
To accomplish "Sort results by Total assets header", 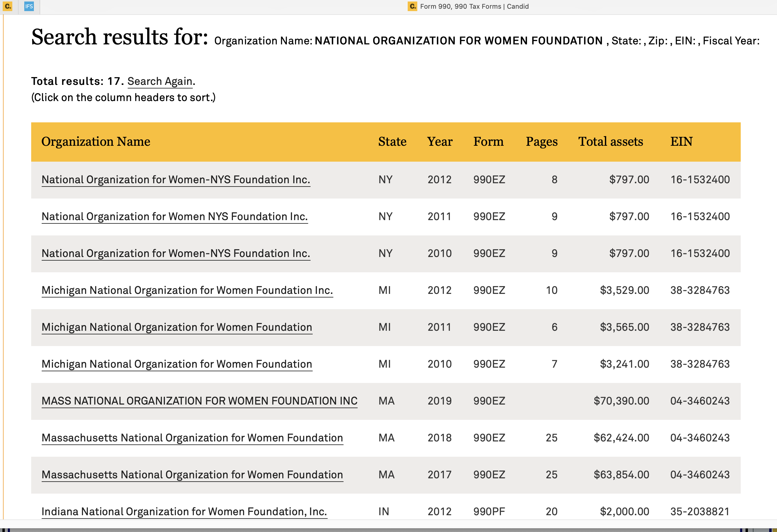I will [x=611, y=142].
